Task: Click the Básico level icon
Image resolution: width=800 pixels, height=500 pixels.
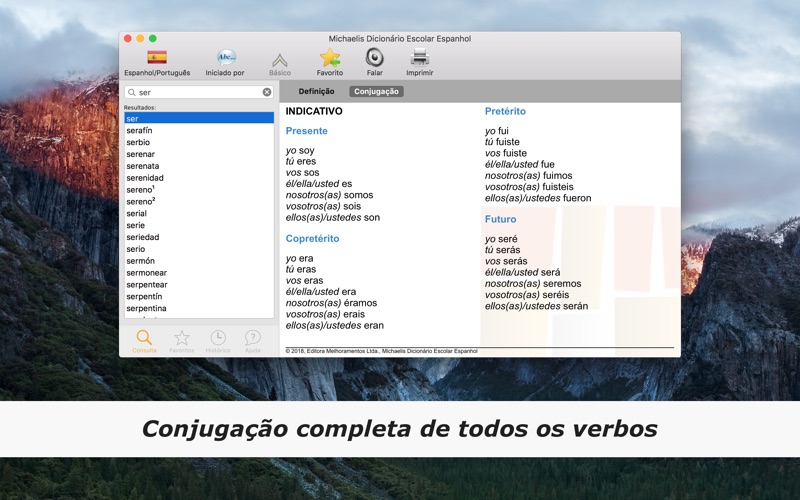Action: click(280, 60)
